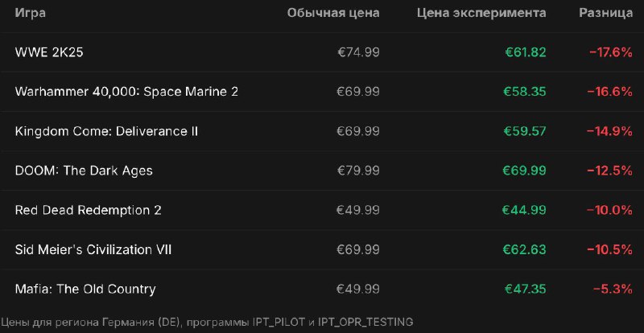Click the "Игра" column header
Viewport: 644px width, 333px height.
[31, 13]
